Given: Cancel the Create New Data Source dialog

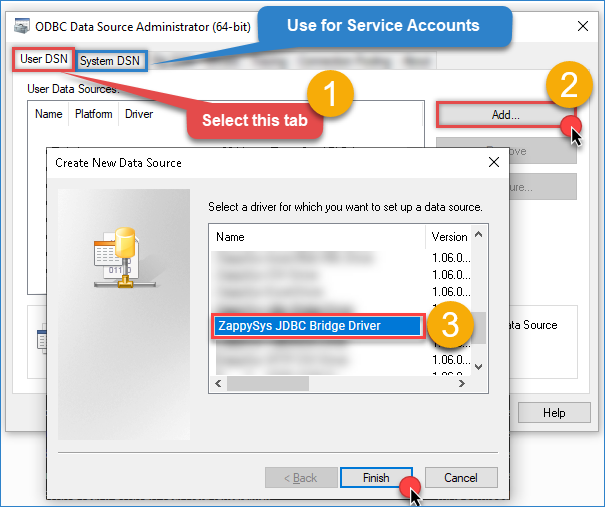Looking at the screenshot, I should (x=460, y=478).
